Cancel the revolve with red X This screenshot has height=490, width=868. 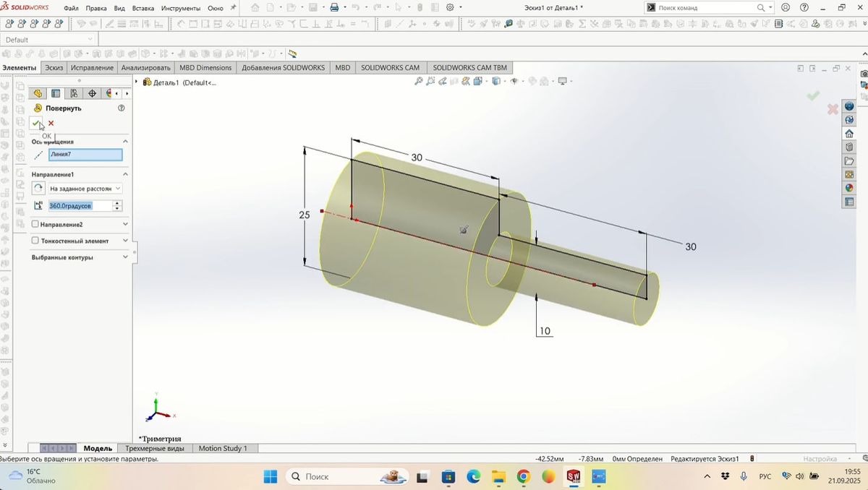(x=51, y=123)
